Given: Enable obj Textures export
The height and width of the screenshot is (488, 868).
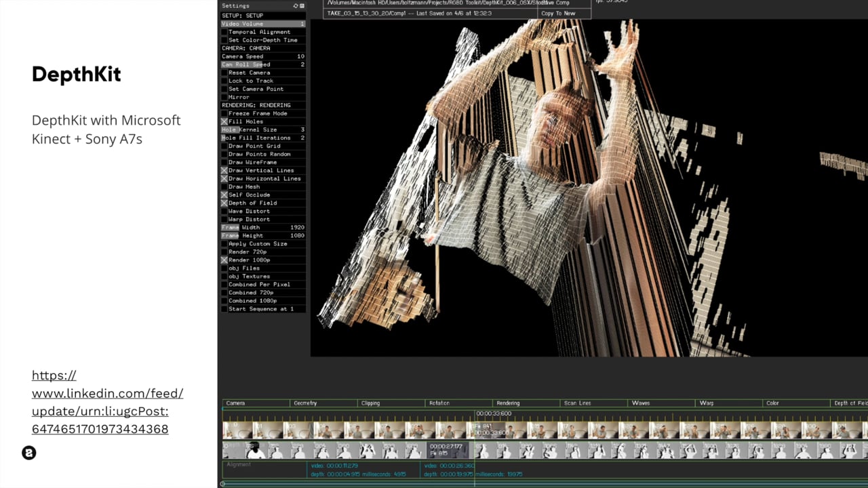Looking at the screenshot, I should (224, 276).
